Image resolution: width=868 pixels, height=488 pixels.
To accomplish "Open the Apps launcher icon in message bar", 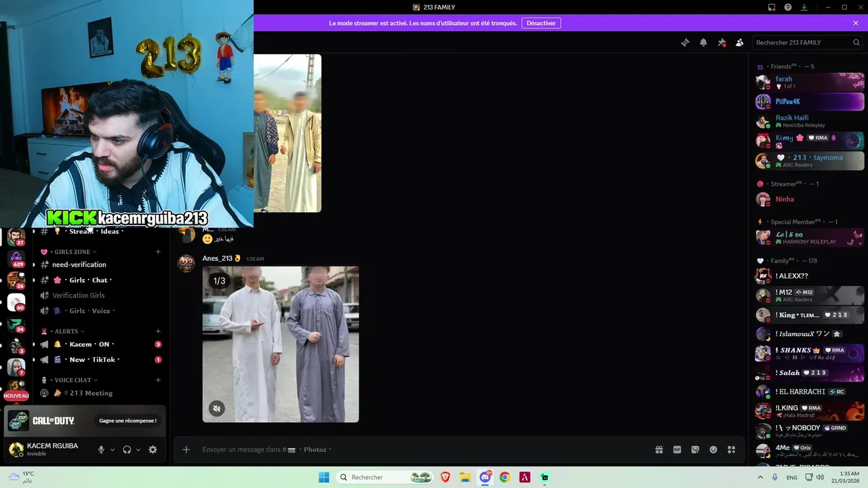I will tap(731, 449).
